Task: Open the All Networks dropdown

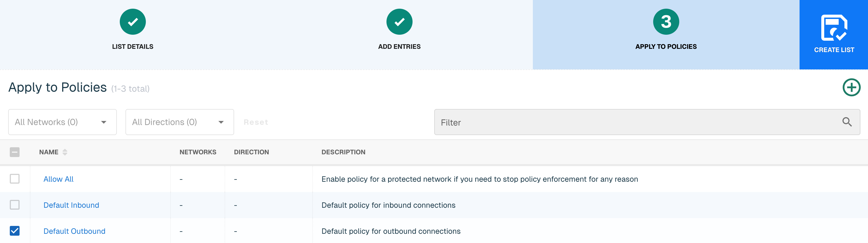Action: click(x=62, y=122)
